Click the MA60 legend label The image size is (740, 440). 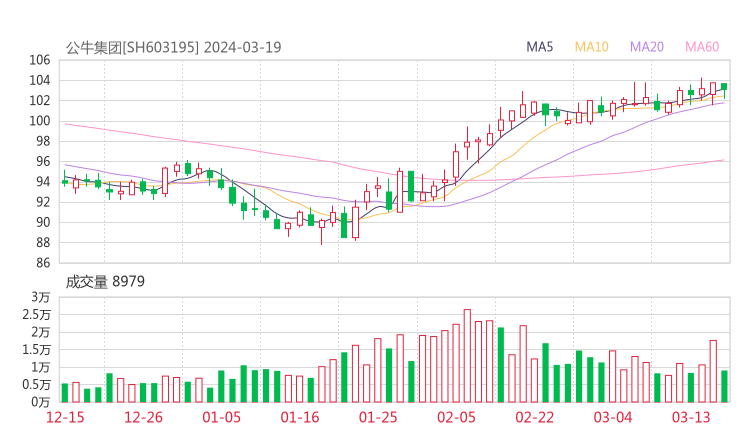coord(702,47)
